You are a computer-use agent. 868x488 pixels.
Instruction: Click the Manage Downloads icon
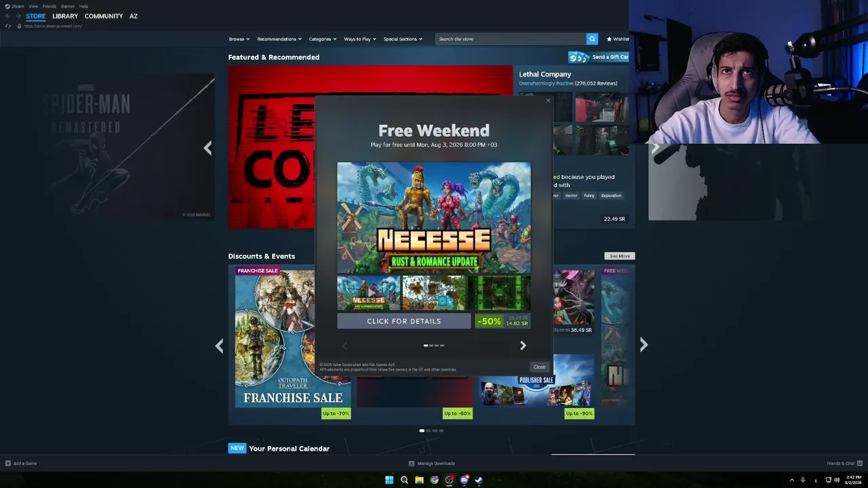pos(412,464)
